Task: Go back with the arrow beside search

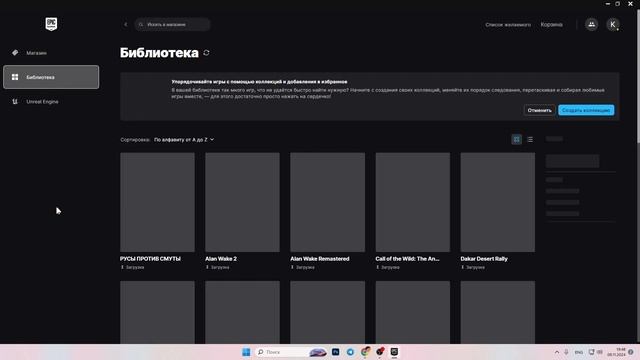Action: [x=126, y=24]
